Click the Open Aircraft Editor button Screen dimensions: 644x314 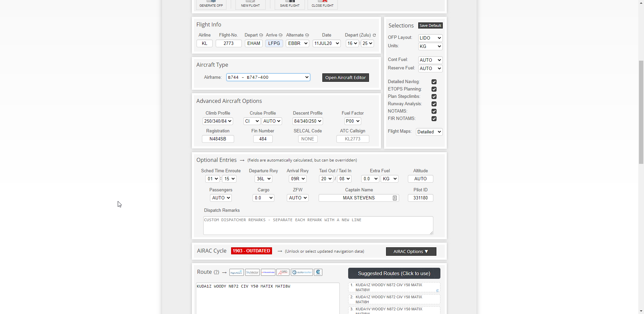point(345,78)
